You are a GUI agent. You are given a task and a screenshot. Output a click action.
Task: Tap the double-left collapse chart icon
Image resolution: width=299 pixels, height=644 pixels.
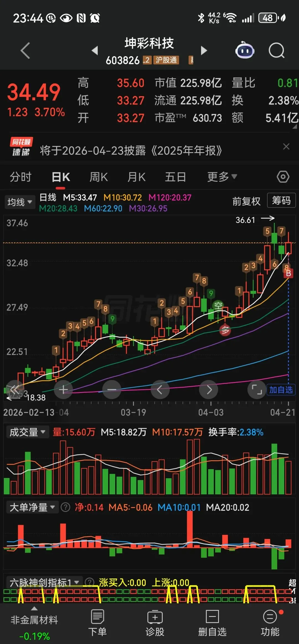pyautogui.click(x=15, y=390)
